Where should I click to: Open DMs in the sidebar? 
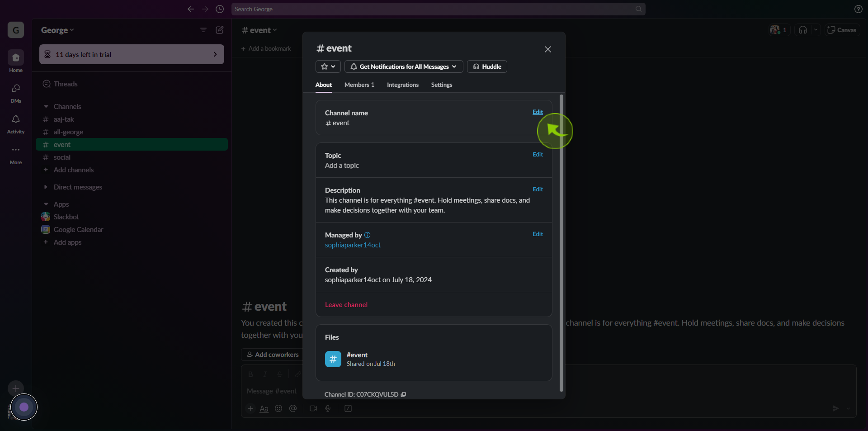click(16, 93)
